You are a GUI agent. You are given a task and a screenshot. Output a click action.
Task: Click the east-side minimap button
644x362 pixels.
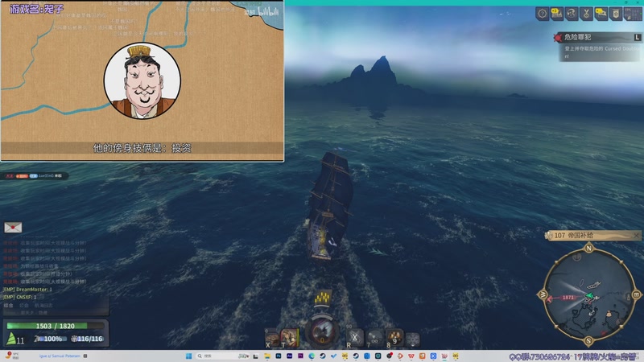click(x=636, y=294)
